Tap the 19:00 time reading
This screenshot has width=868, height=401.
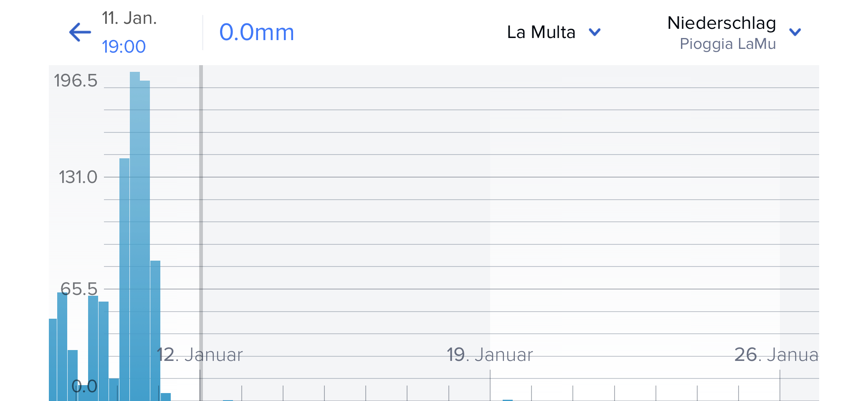[x=124, y=46]
